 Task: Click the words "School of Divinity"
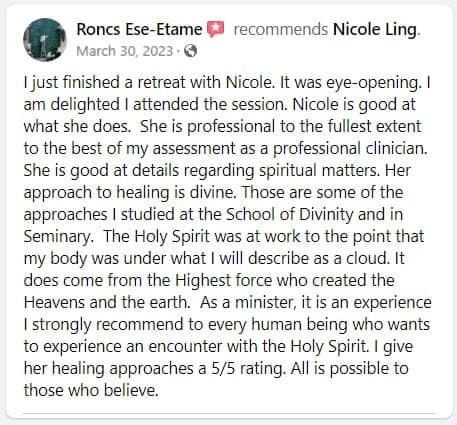[290, 214]
